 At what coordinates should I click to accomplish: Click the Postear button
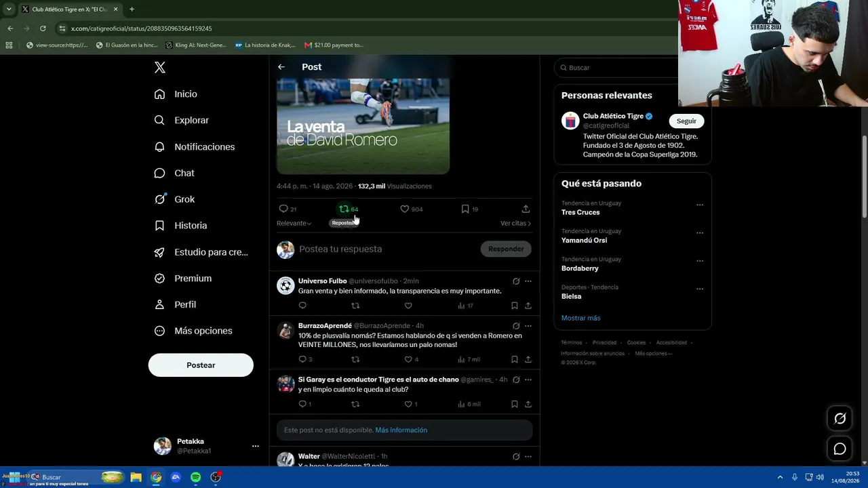(x=201, y=365)
